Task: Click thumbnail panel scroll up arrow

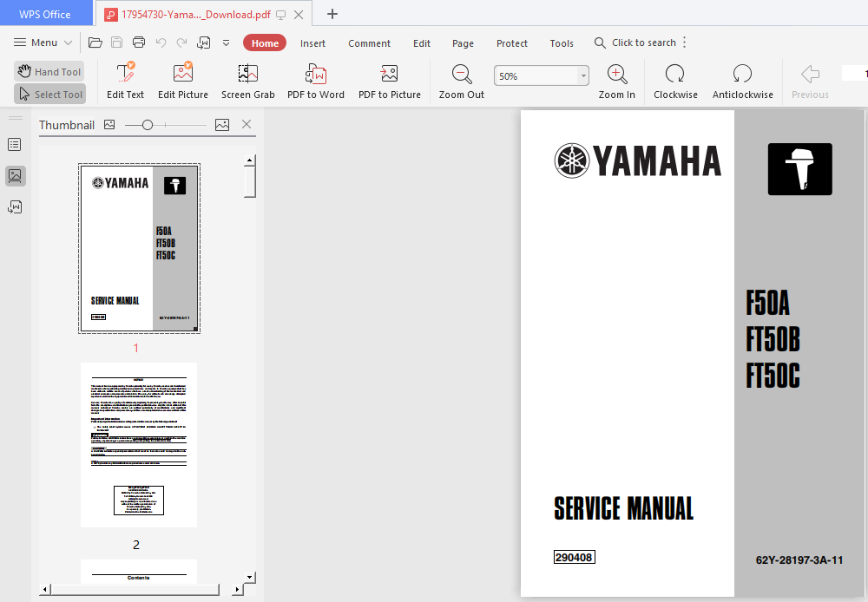Action: (x=250, y=160)
